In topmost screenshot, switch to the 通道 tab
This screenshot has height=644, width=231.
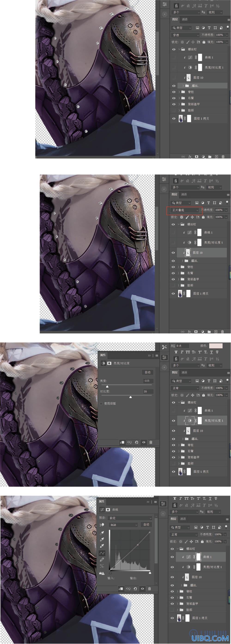click(x=185, y=19)
